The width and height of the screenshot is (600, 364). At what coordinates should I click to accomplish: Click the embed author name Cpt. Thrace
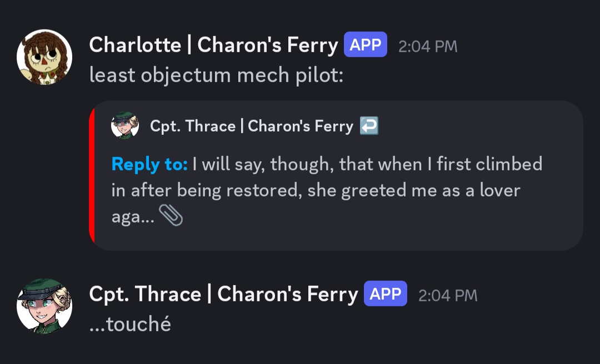251,127
